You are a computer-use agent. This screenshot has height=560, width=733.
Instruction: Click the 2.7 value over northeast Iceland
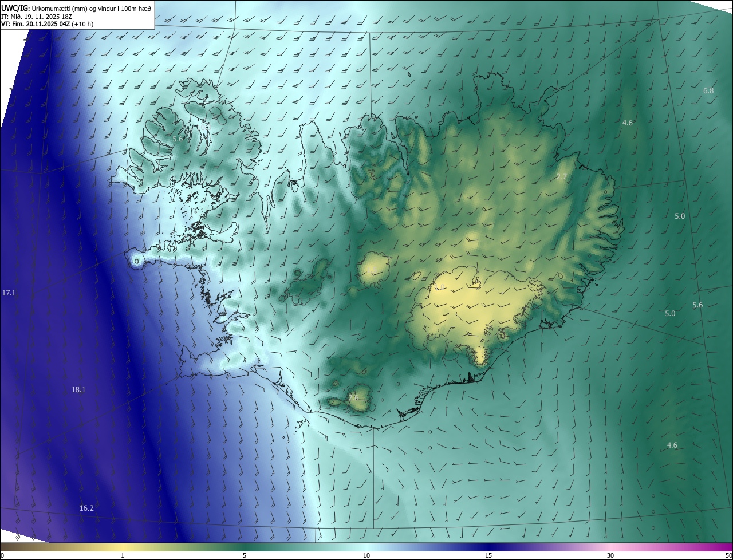click(562, 177)
